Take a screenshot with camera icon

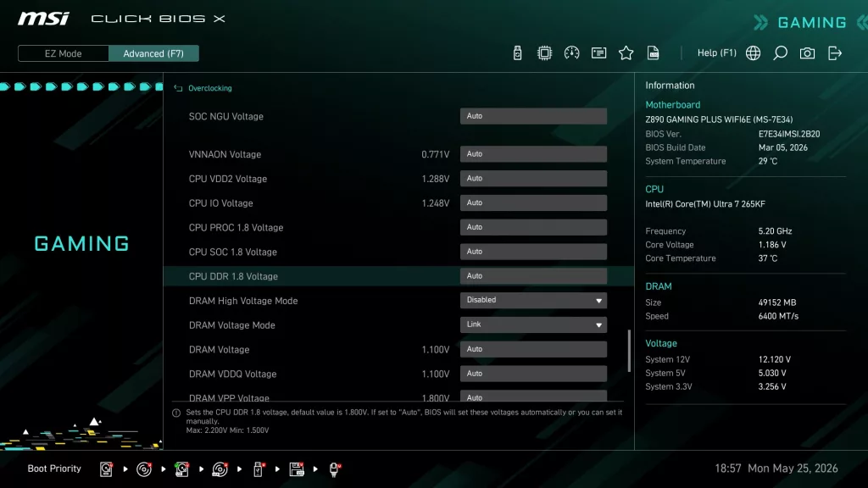[x=807, y=53]
